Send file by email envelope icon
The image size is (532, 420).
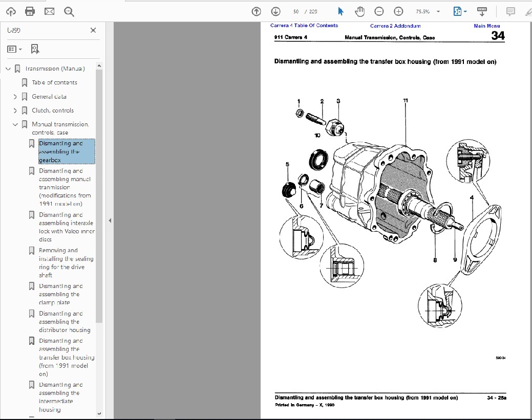point(50,12)
